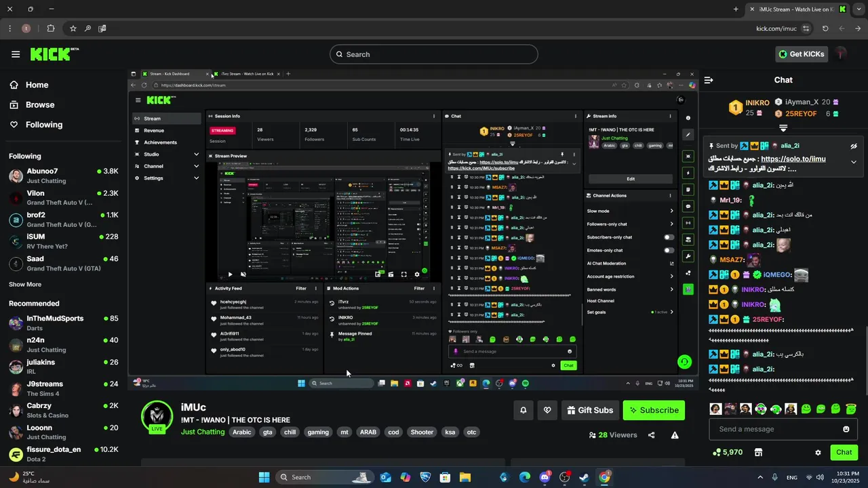The width and height of the screenshot is (868, 488).
Task: Open Banned words chevron
Action: 671,289
